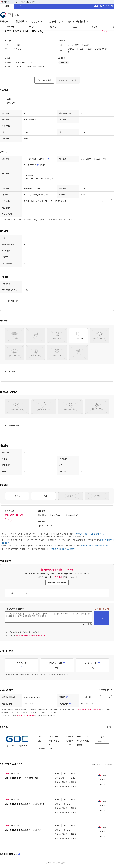Open the 지도 보기 dropdown for work location

click(106, 201)
